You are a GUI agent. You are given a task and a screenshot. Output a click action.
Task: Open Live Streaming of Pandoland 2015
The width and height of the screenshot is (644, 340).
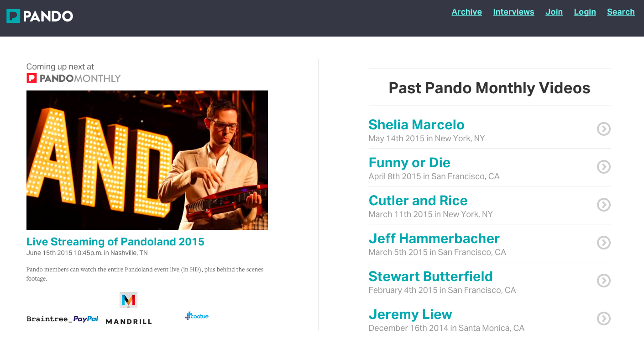(x=115, y=242)
